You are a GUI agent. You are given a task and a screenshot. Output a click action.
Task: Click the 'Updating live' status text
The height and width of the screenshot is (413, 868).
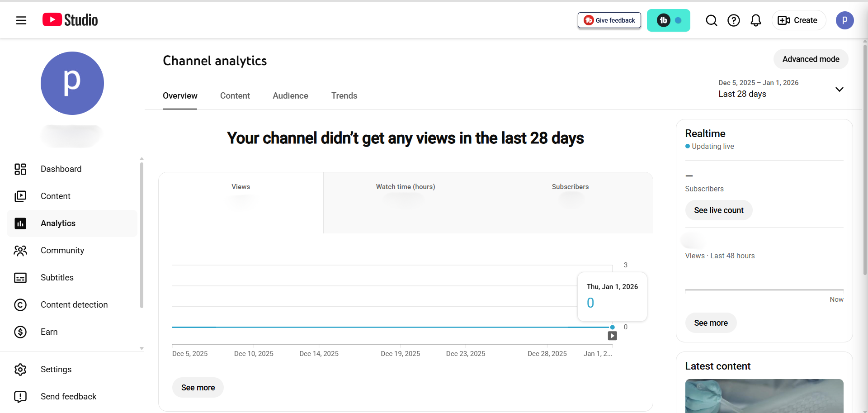click(x=712, y=147)
